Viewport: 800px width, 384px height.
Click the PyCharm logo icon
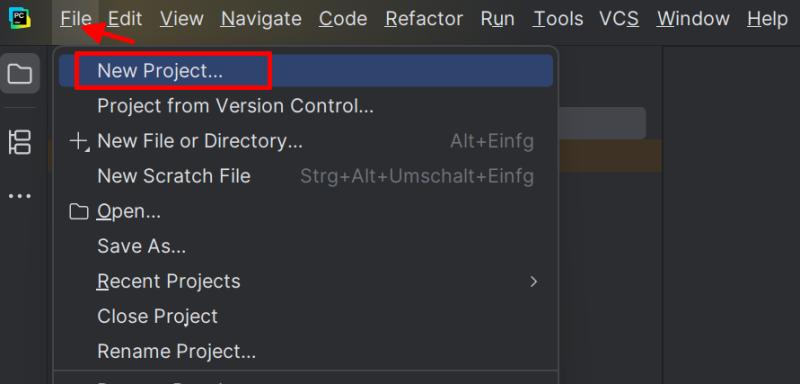coord(20,18)
